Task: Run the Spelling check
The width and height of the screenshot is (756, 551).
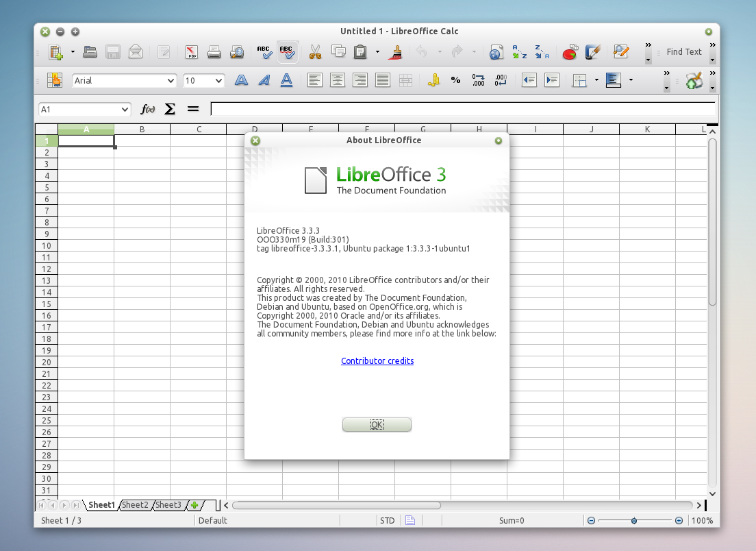Action: click(x=264, y=52)
